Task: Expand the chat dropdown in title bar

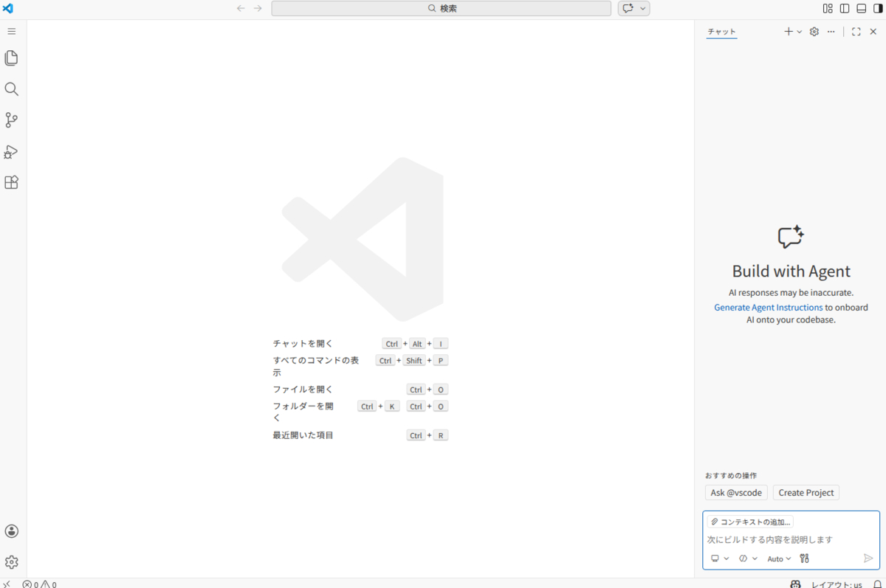Action: 643,8
